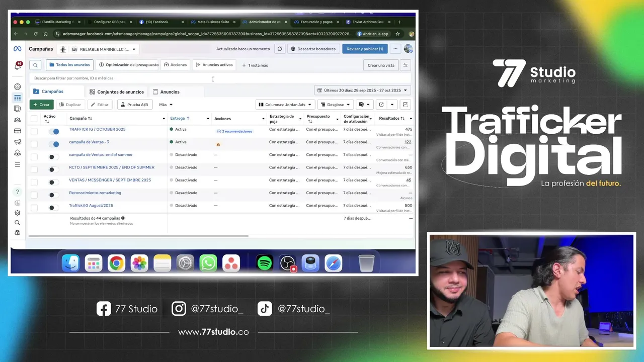Open notifications bell with 46 badge

(x=18, y=66)
